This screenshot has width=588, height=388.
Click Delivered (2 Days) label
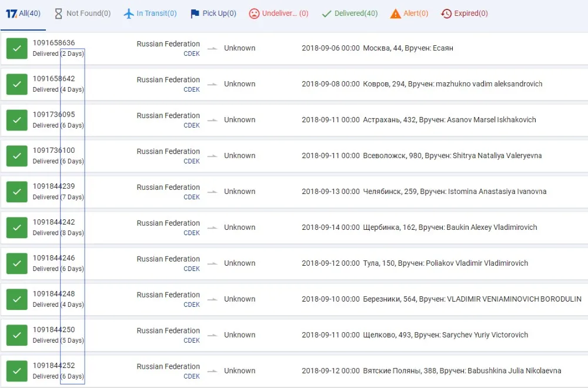(x=58, y=53)
